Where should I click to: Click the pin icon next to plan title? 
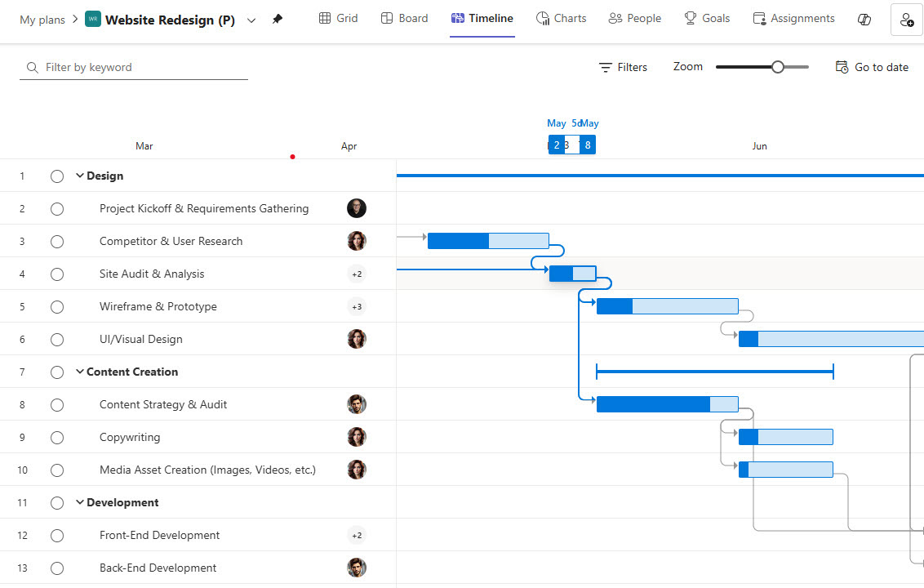point(278,20)
